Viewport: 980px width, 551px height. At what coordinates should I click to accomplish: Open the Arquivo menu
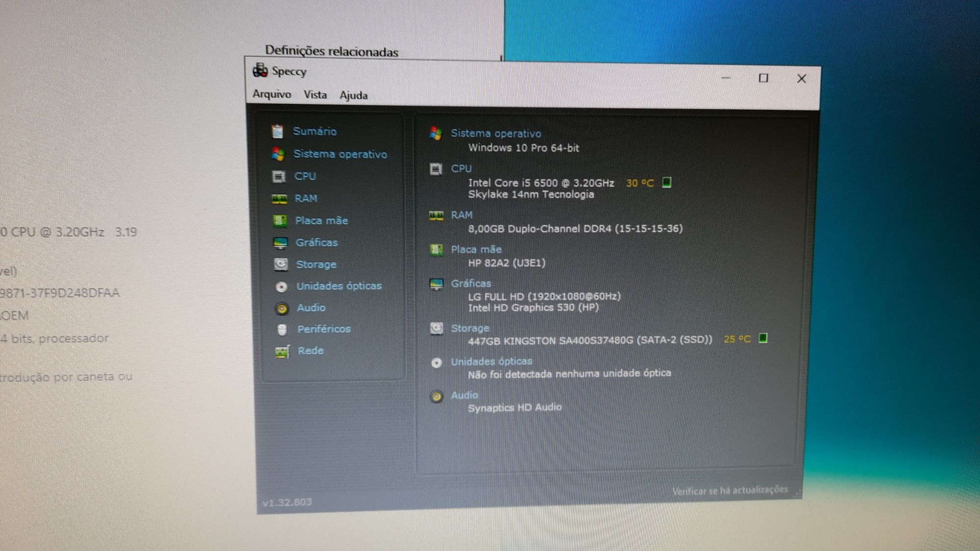tap(269, 94)
